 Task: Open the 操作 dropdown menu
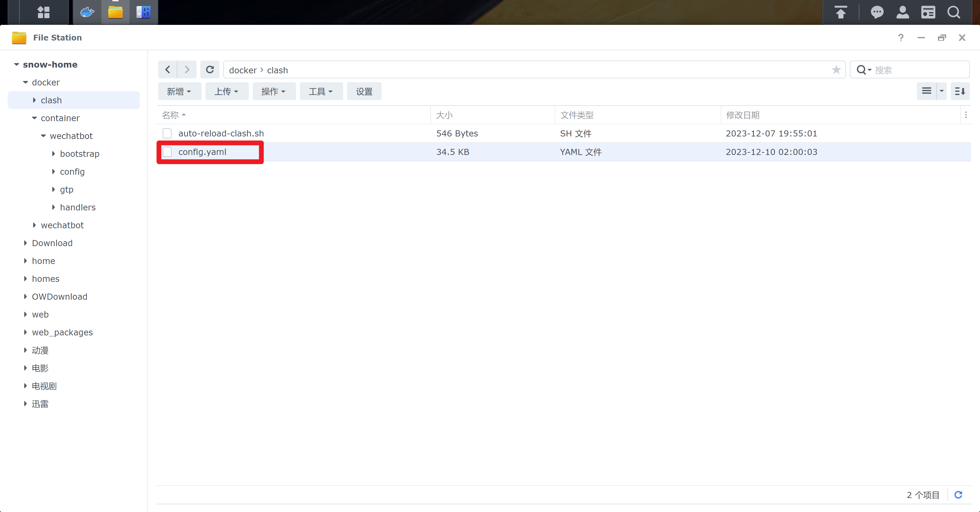tap(274, 91)
